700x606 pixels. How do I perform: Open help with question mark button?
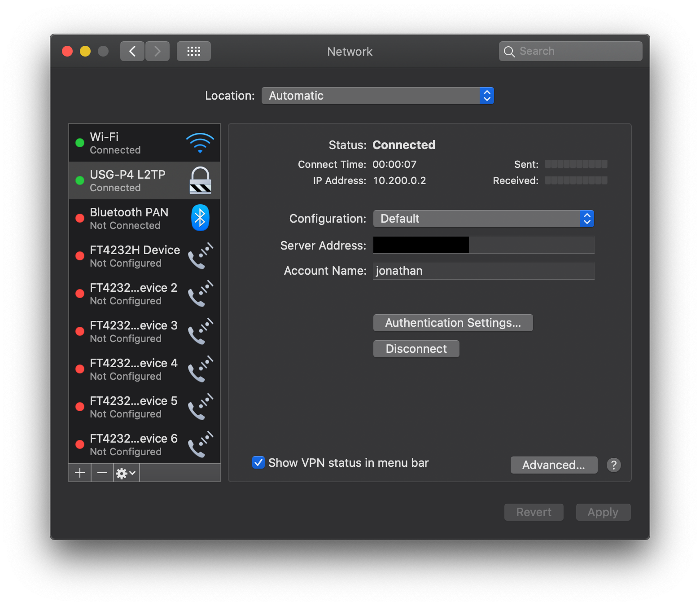[613, 465]
